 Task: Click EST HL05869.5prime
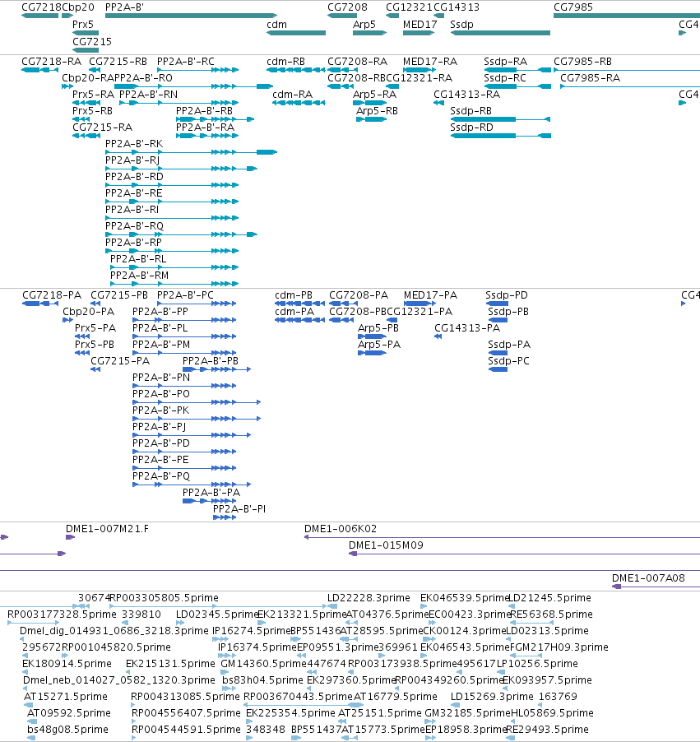(552, 713)
